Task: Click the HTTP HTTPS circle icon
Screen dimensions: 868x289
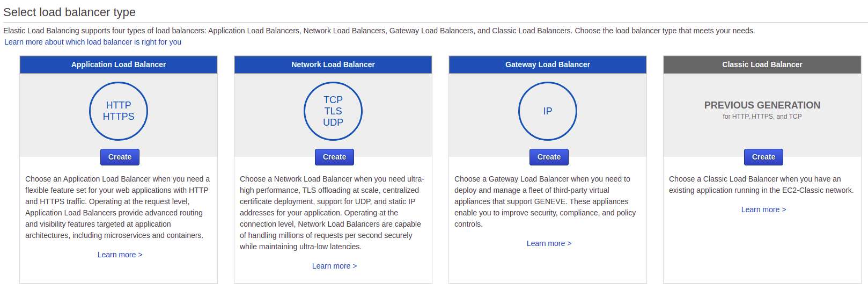Action: point(119,111)
